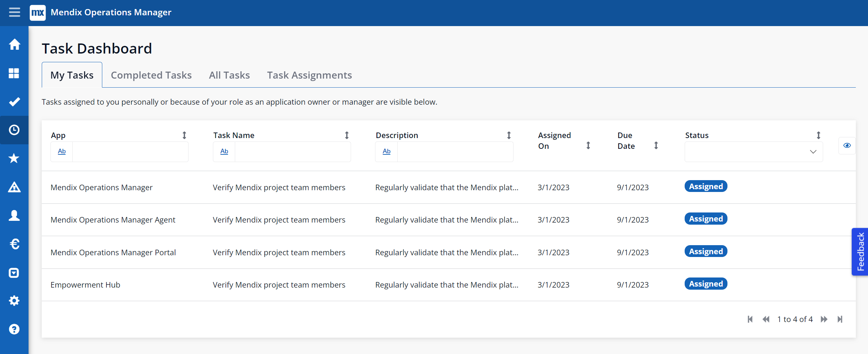Go to the next page
This screenshot has height=354, width=868.
(x=824, y=319)
